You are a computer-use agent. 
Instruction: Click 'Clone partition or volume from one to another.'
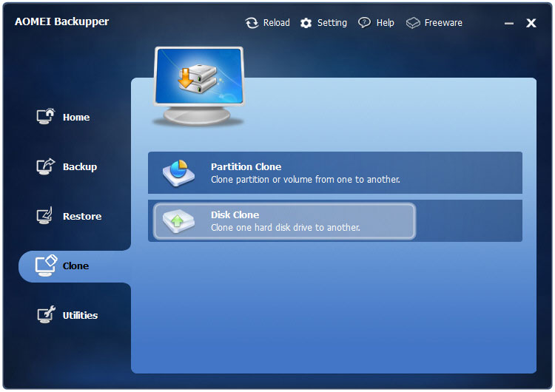point(306,180)
